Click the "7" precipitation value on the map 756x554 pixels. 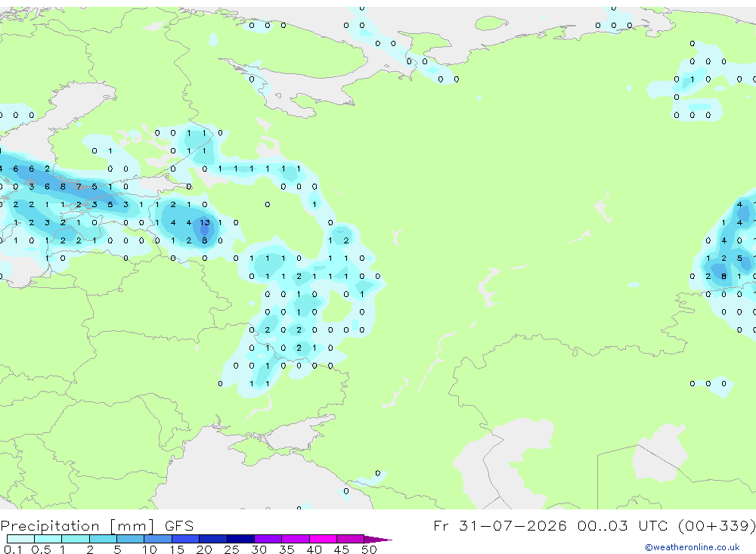(x=79, y=187)
